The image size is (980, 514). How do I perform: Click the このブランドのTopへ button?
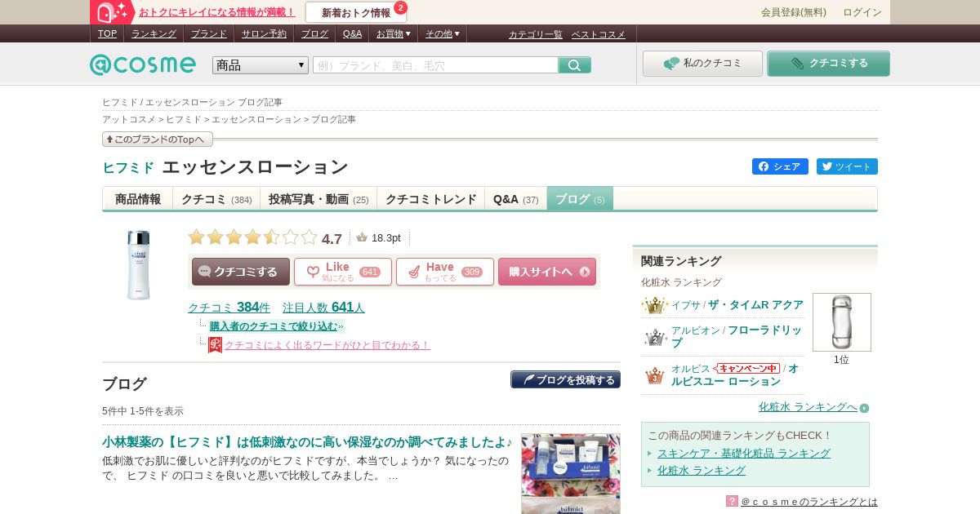[x=158, y=140]
